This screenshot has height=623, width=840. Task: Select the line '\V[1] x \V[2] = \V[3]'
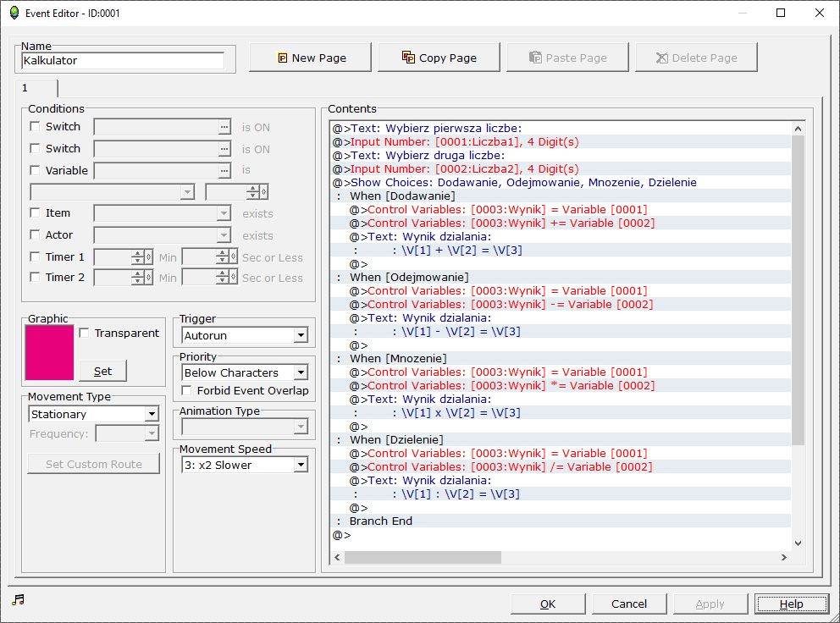[561, 412]
